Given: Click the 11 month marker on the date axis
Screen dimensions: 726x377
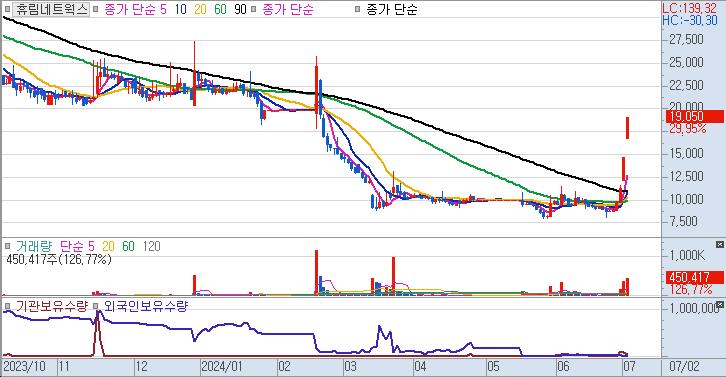Looking at the screenshot, I should [64, 367].
